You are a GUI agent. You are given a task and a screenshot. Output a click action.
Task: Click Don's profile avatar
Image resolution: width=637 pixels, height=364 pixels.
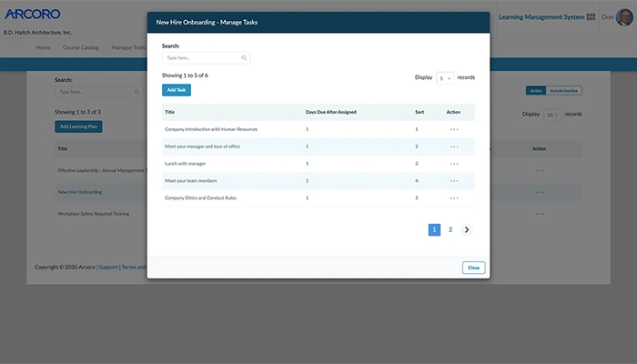pos(624,17)
